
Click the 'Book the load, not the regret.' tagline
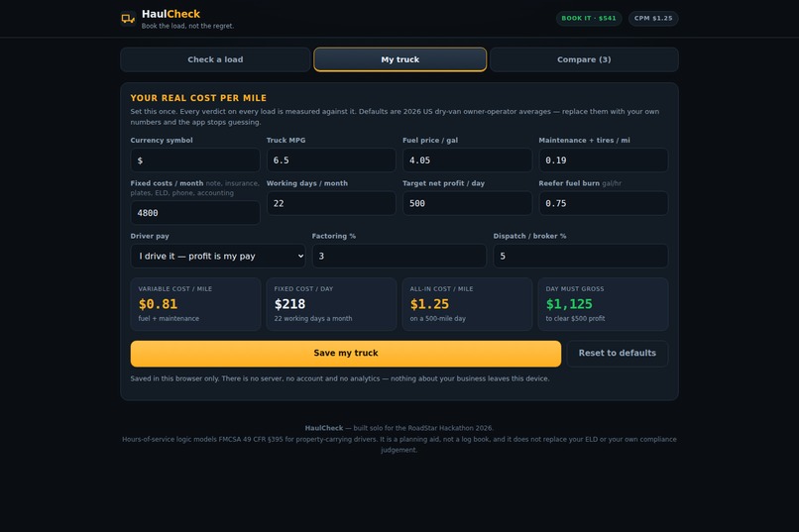[187, 26]
